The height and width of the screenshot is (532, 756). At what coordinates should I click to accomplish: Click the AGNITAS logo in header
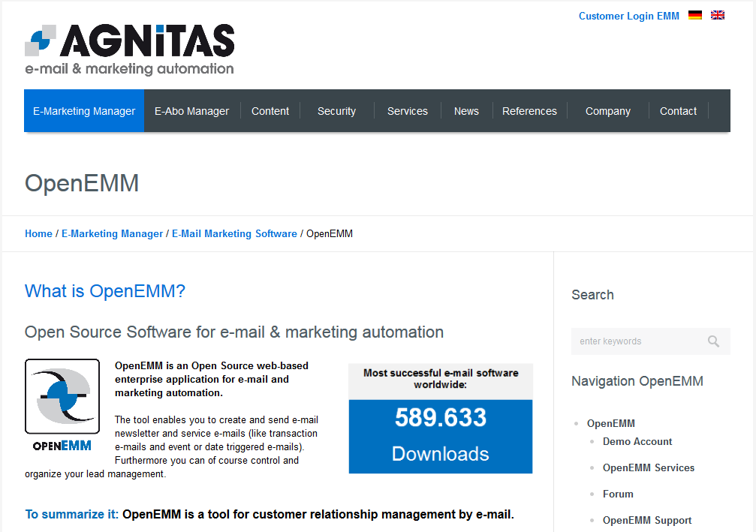[130, 50]
